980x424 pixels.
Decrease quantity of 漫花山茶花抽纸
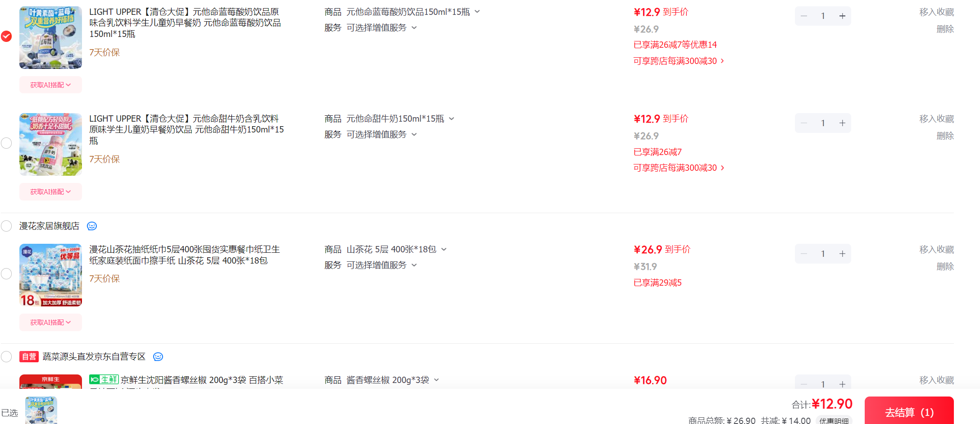pyautogui.click(x=804, y=254)
